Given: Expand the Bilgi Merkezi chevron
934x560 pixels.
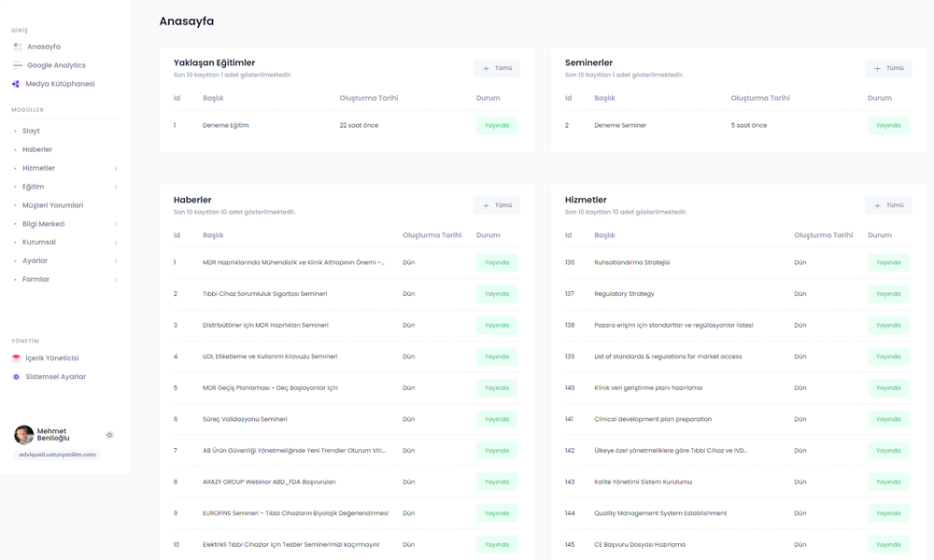Looking at the screenshot, I should (x=116, y=225).
